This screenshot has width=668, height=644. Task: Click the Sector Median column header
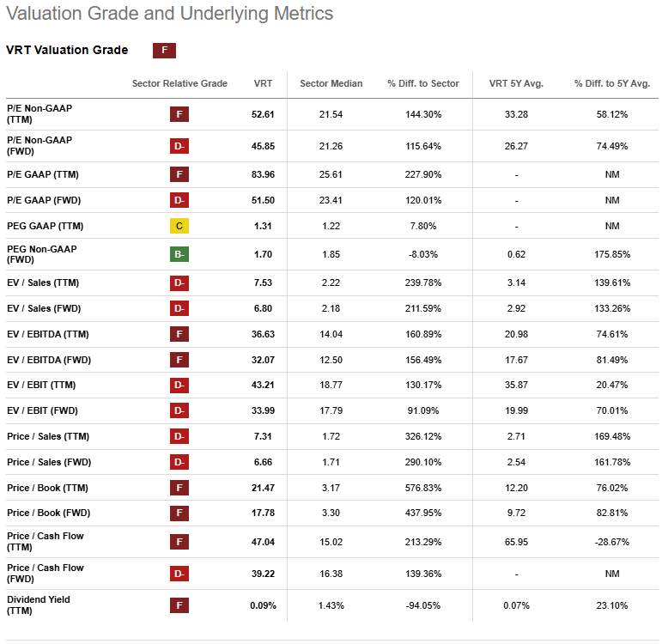(331, 83)
